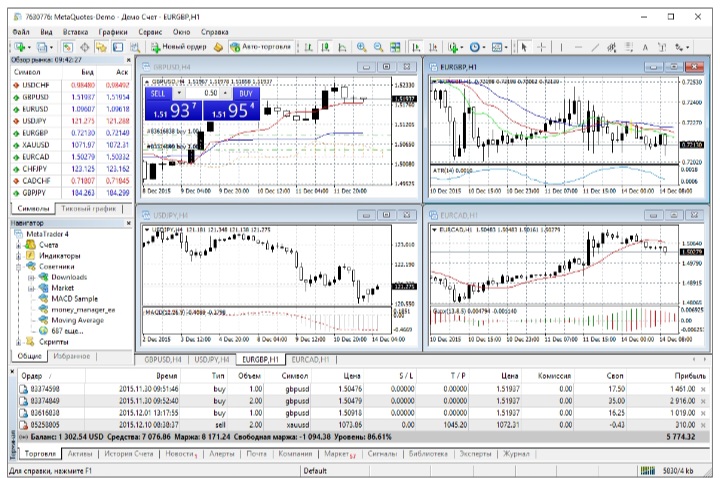The width and height of the screenshot is (720, 478).
Task: Switch chart to line chart mode
Action: pos(342,47)
